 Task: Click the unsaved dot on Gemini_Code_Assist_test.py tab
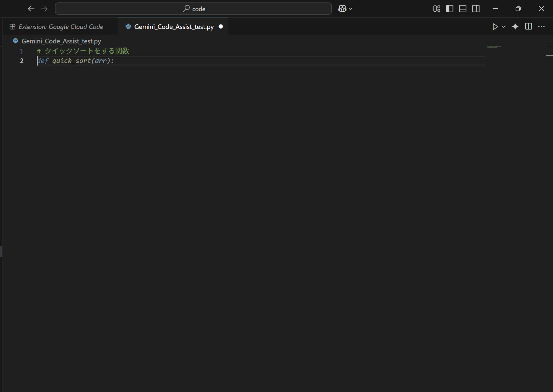click(221, 26)
